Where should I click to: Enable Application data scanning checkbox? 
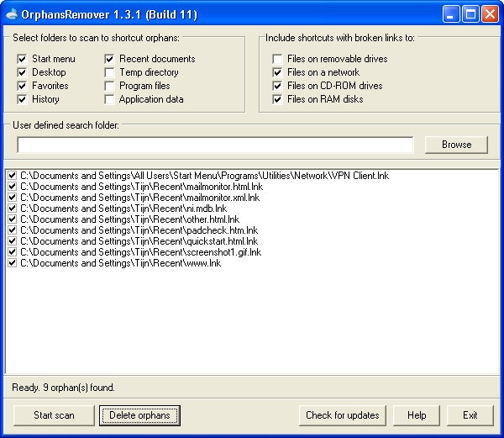[x=109, y=99]
